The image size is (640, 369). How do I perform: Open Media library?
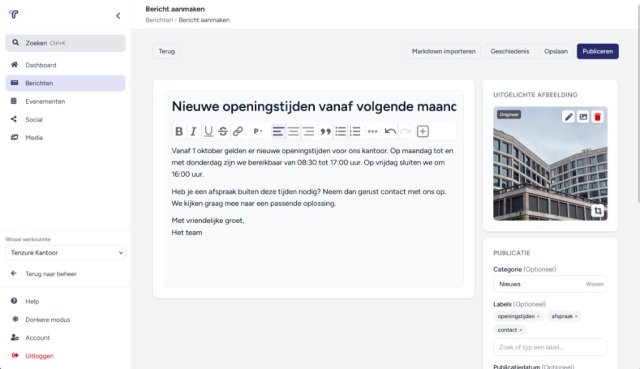point(65,138)
